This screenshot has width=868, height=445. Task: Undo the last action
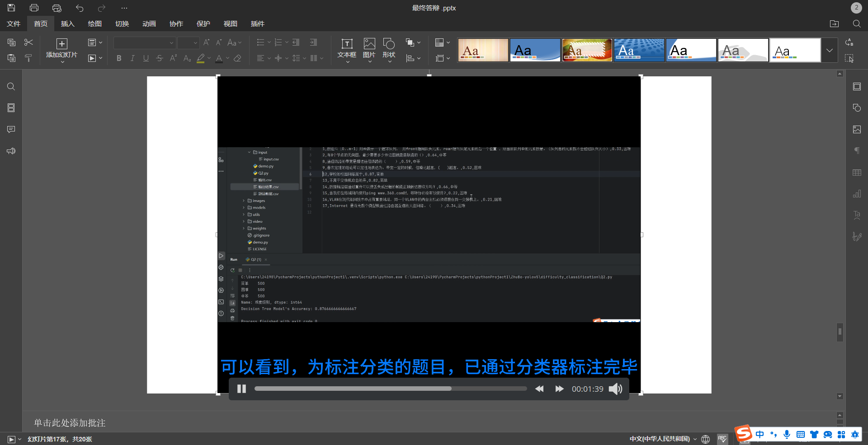80,8
